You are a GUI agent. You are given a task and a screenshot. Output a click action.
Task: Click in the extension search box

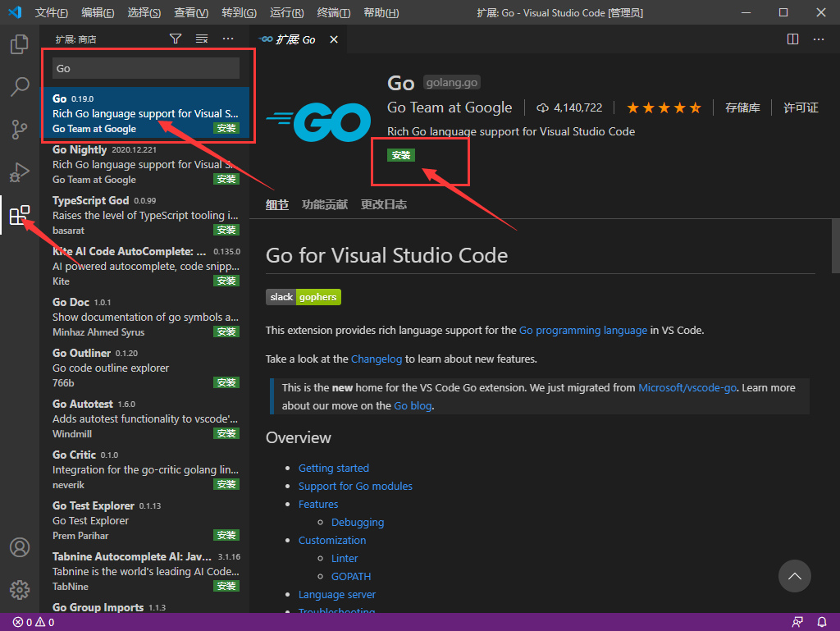click(146, 69)
